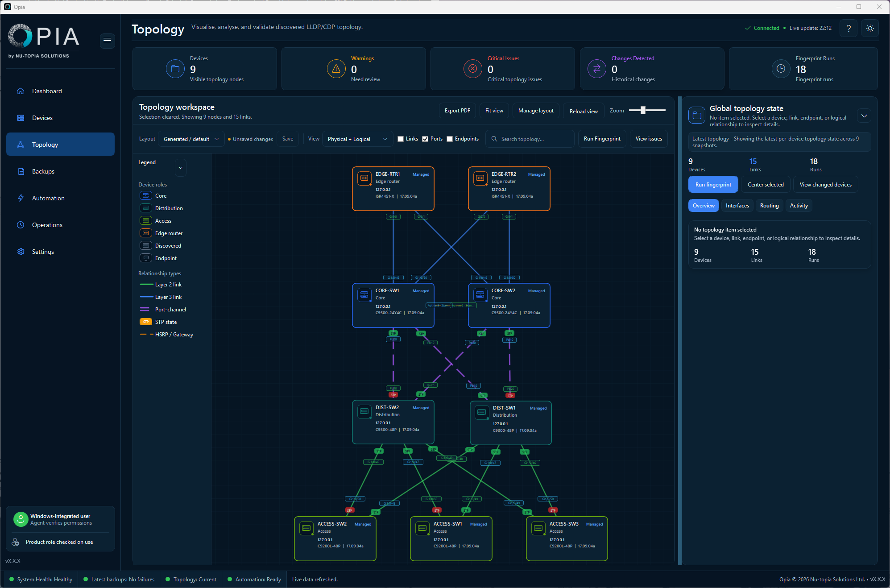Click the Export PDF button
The height and width of the screenshot is (588, 890).
click(x=457, y=111)
